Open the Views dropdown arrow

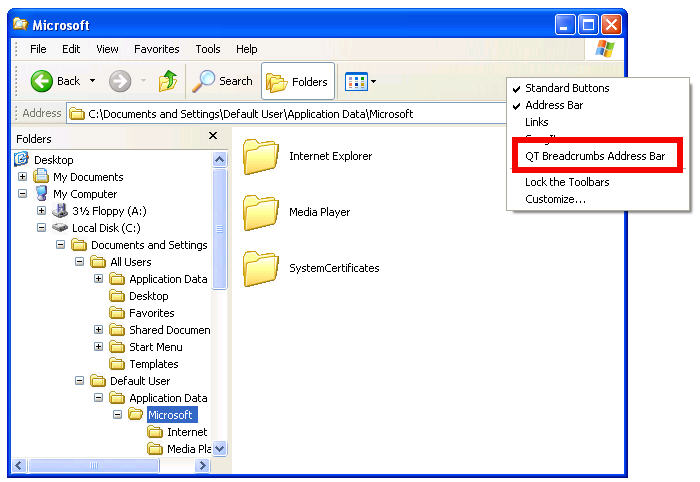click(374, 82)
